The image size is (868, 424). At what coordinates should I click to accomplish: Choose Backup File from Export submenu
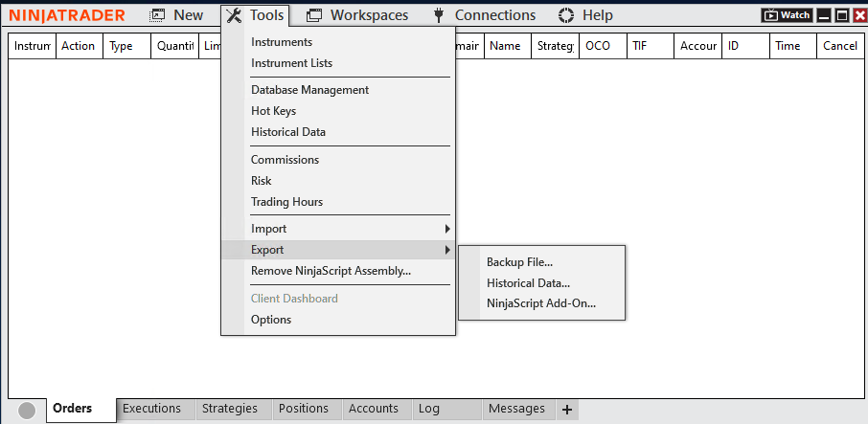(519, 262)
